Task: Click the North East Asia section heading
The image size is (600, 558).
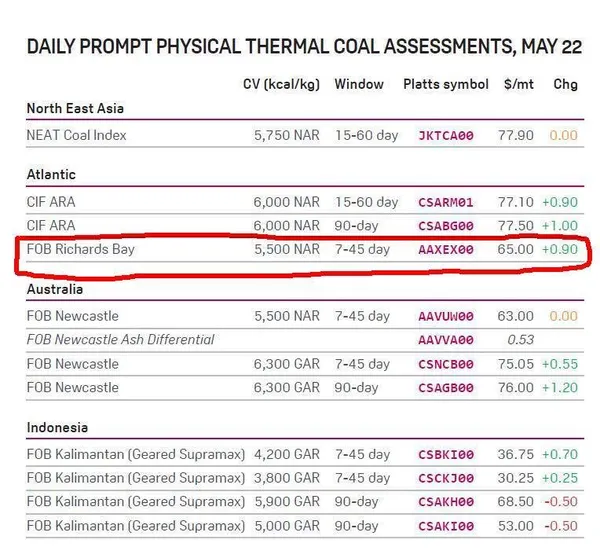Action: click(75, 108)
